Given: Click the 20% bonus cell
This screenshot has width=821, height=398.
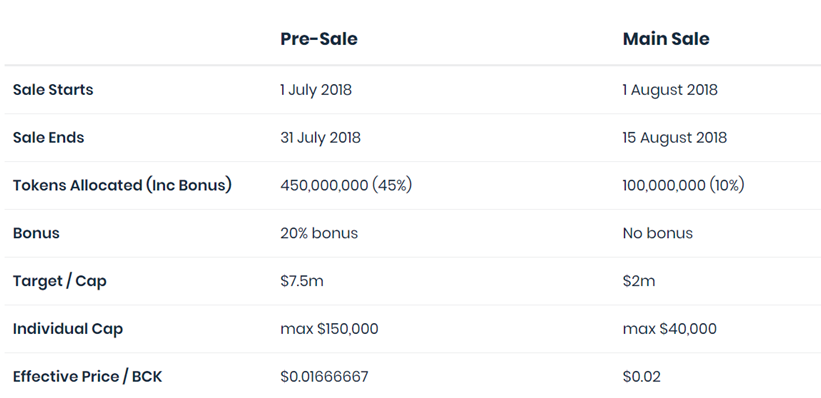Looking at the screenshot, I should (319, 233).
